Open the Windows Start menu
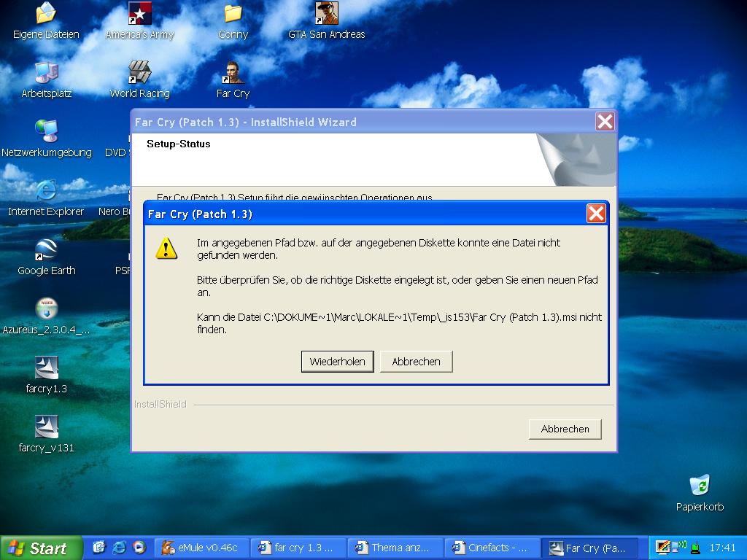 pyautogui.click(x=41, y=548)
